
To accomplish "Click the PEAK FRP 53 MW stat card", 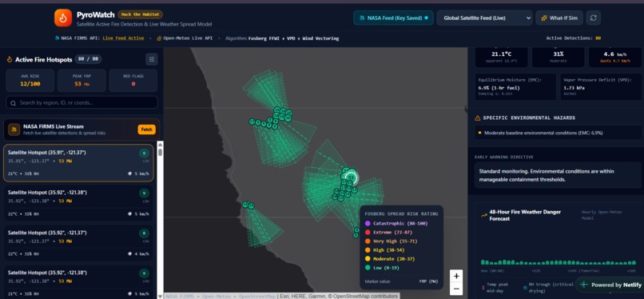I will 81,81.
